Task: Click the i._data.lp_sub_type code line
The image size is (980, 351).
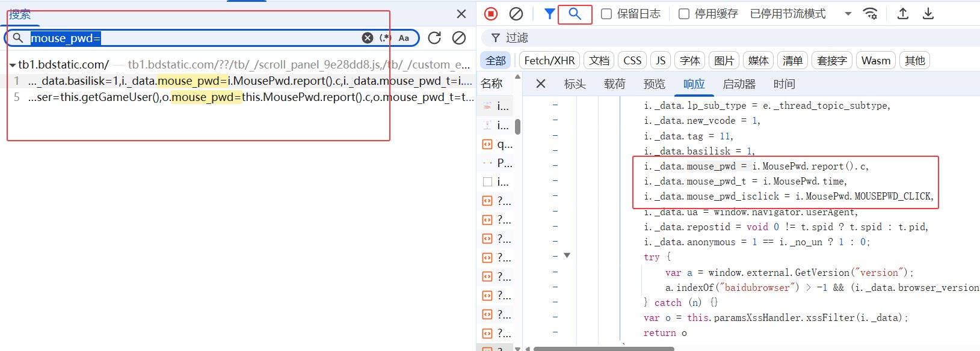Action: tap(767, 106)
